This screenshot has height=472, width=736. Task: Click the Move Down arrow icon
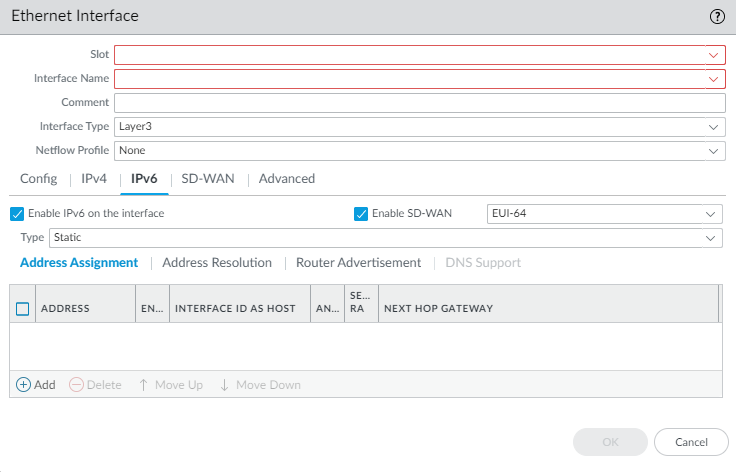point(224,385)
